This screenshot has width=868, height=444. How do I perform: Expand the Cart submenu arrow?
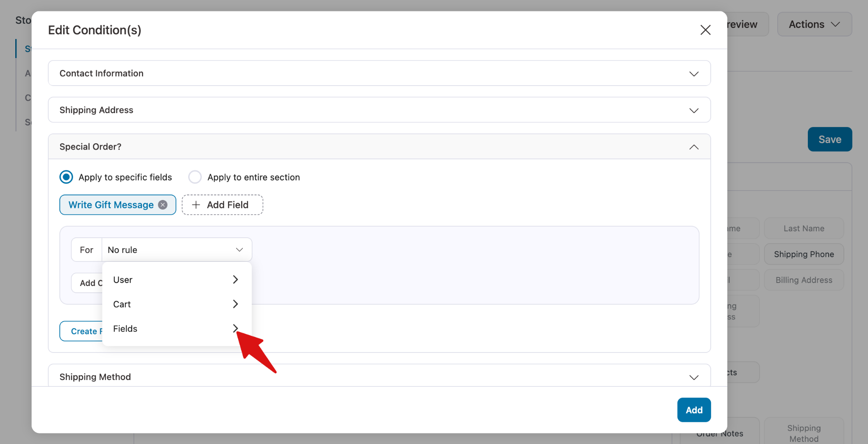pos(236,304)
